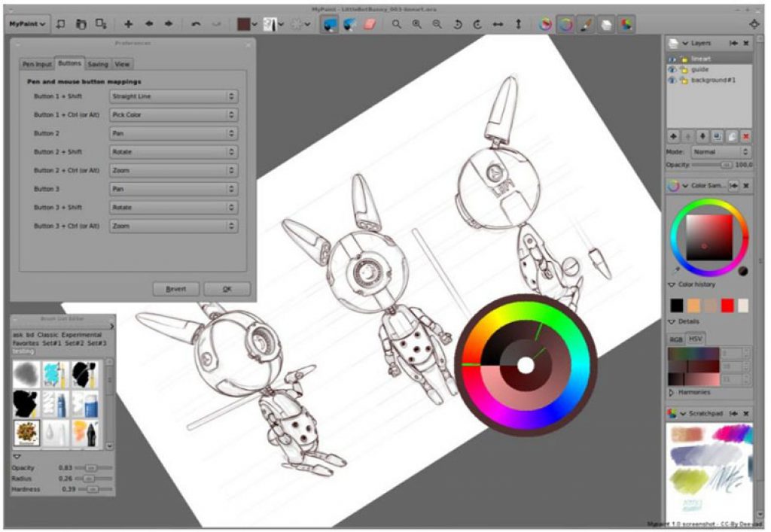
Task: Delete the selected layer with the red X
Action: 745,136
